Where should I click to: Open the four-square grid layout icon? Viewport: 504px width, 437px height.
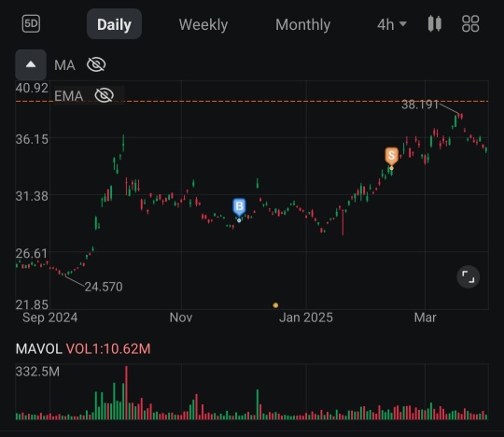click(x=470, y=23)
